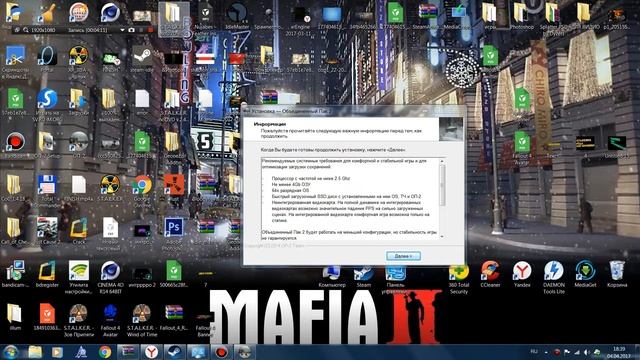Open the bandicam shortcut on the desktop
640x360 pixels.
click(15, 274)
